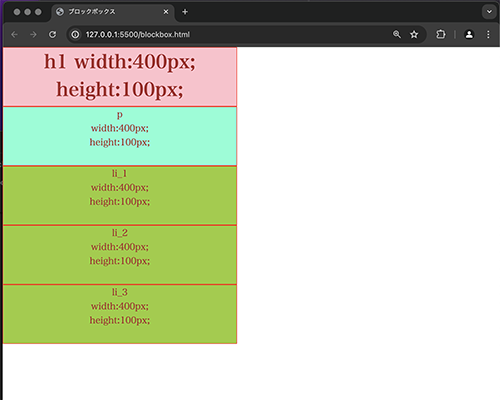Open the Chrome profile avatar

tap(469, 34)
